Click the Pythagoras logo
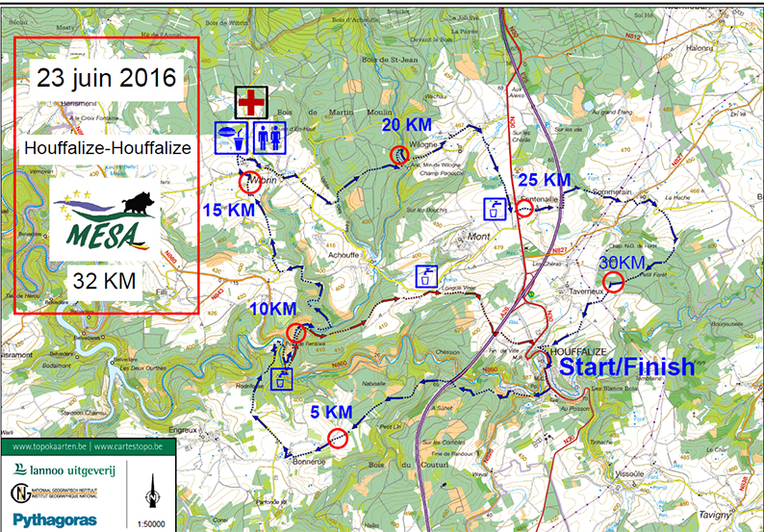764x532 pixels. (x=55, y=519)
